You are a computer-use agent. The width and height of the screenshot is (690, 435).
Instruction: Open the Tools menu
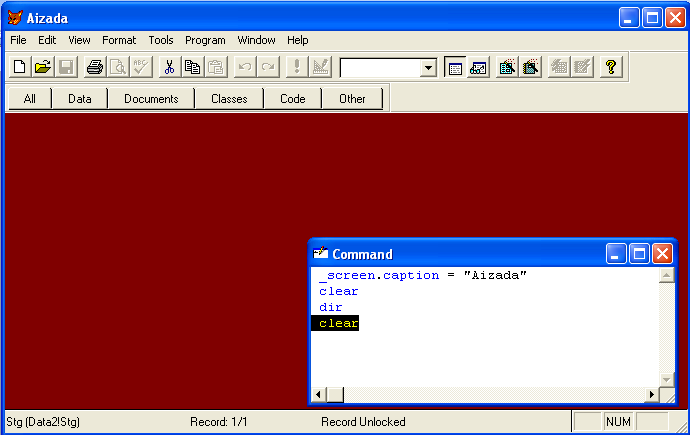point(161,40)
